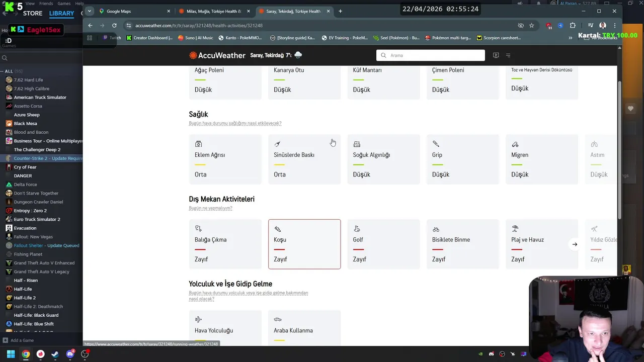Bookmark this page with the star

(531, 25)
